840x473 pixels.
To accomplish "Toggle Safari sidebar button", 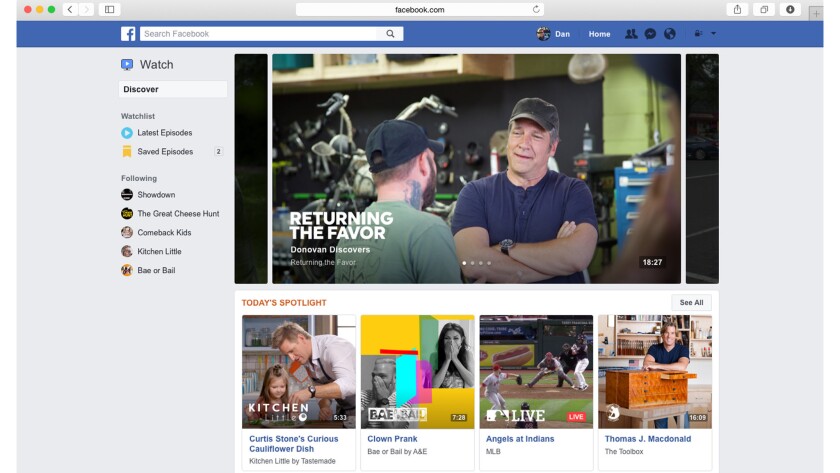I will [x=109, y=9].
